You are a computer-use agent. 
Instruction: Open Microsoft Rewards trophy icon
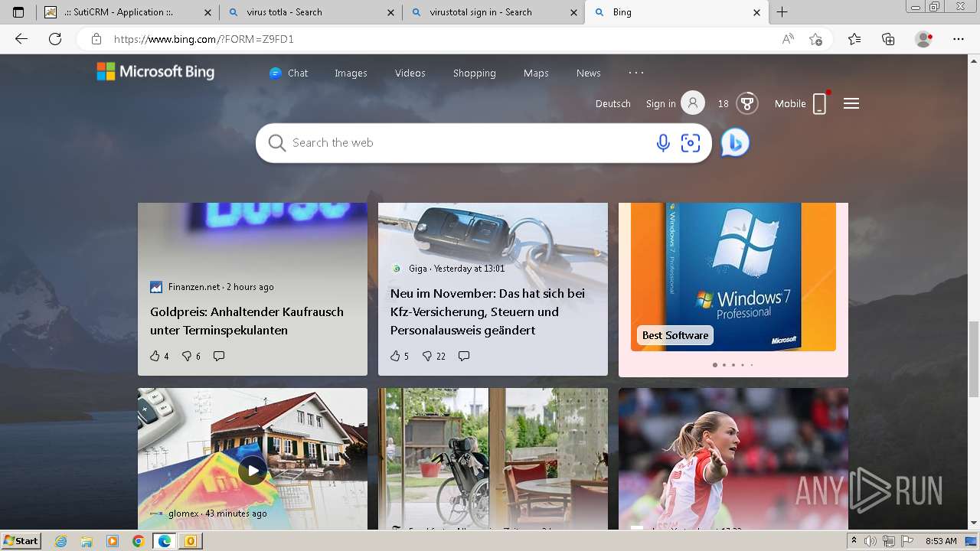tap(747, 103)
